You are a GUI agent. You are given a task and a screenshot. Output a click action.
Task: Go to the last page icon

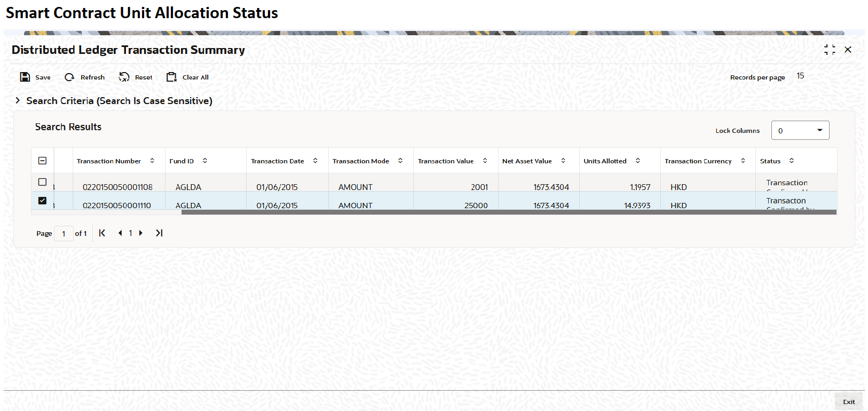click(159, 233)
